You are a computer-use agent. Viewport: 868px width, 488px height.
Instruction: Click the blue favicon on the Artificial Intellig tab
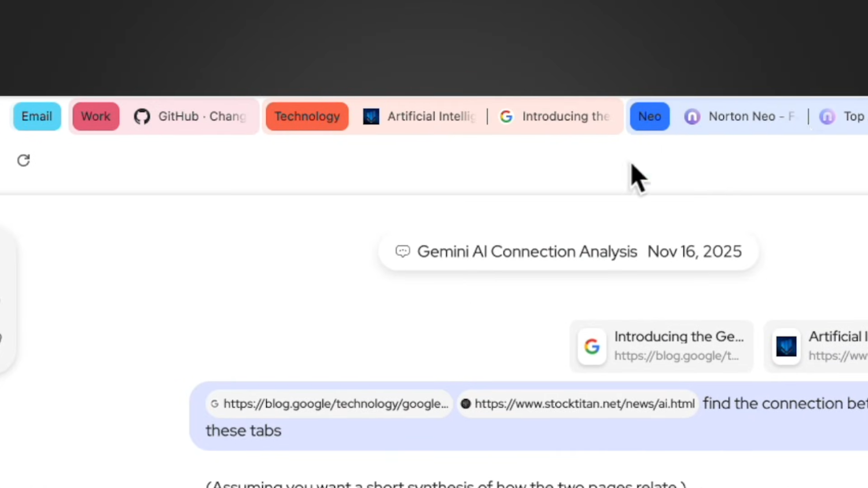pyautogui.click(x=371, y=117)
